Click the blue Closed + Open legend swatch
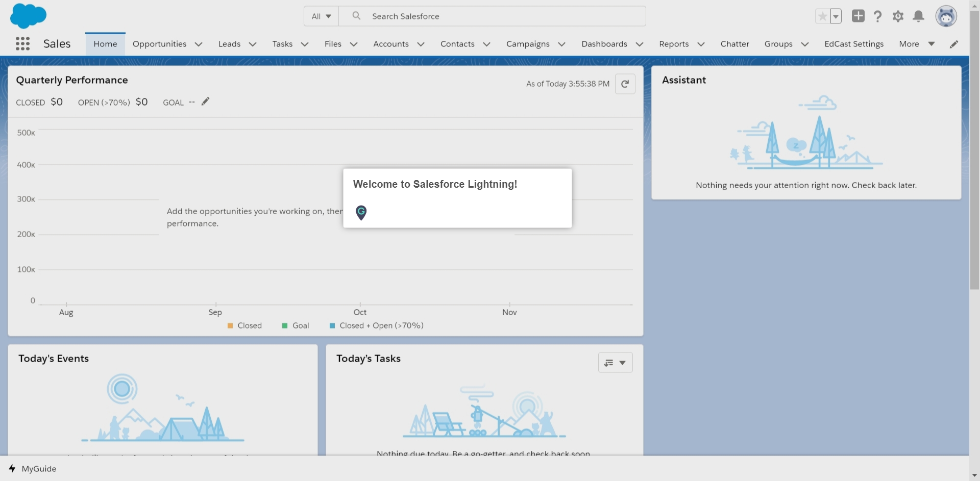 click(332, 325)
